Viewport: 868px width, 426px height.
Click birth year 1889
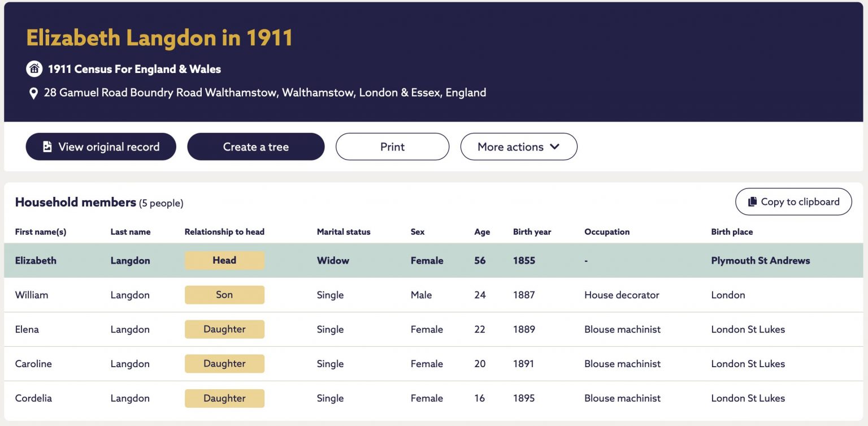click(524, 329)
